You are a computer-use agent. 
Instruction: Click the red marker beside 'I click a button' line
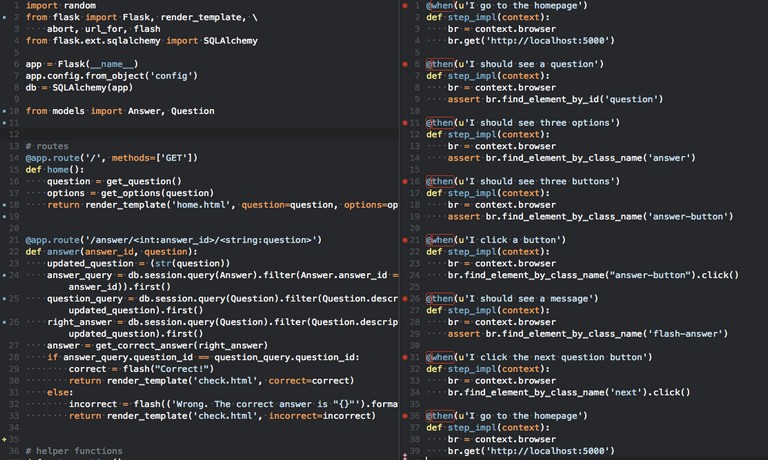click(x=405, y=240)
